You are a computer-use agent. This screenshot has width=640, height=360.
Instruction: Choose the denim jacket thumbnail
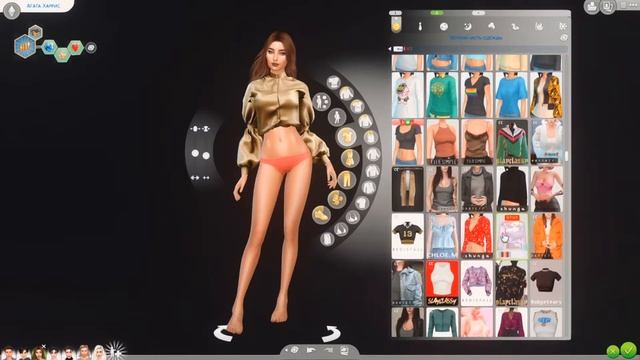tap(408, 283)
